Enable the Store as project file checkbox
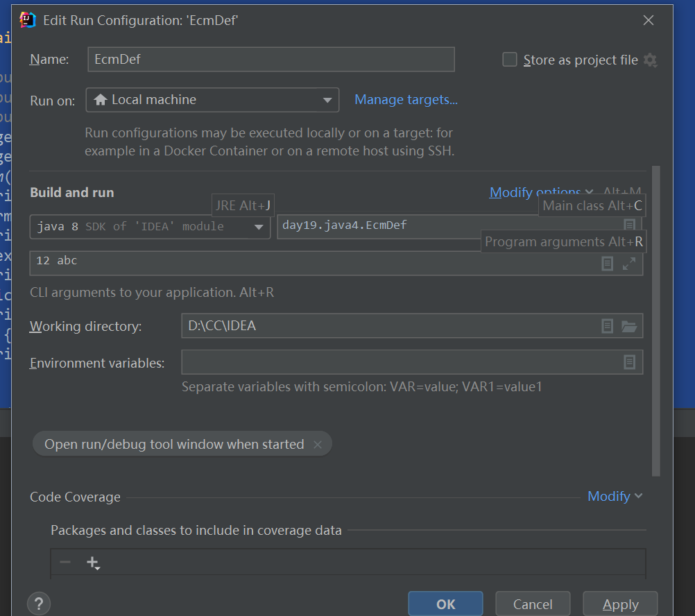Screen dimensions: 695x616 point(510,60)
